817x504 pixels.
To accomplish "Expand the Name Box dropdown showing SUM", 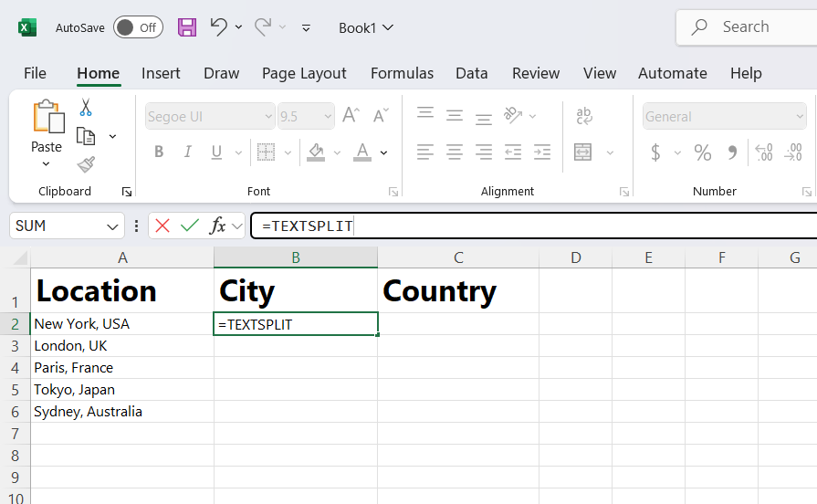I will (112, 226).
